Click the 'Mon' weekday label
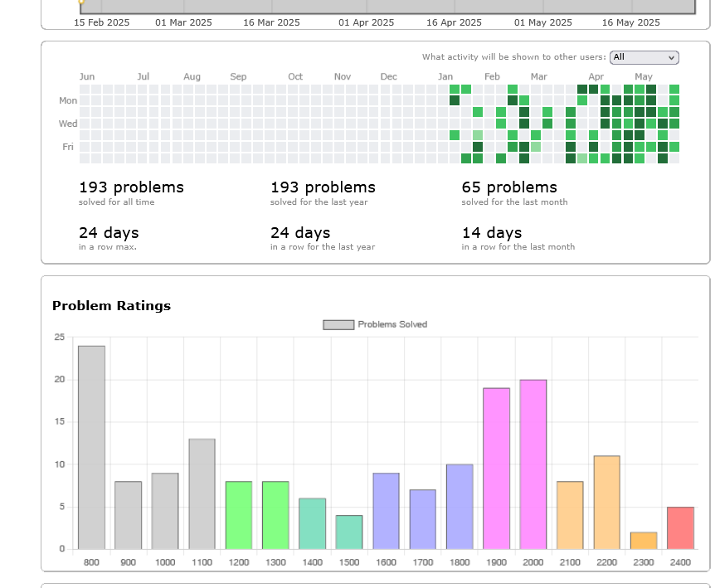715x588 pixels. coord(68,100)
